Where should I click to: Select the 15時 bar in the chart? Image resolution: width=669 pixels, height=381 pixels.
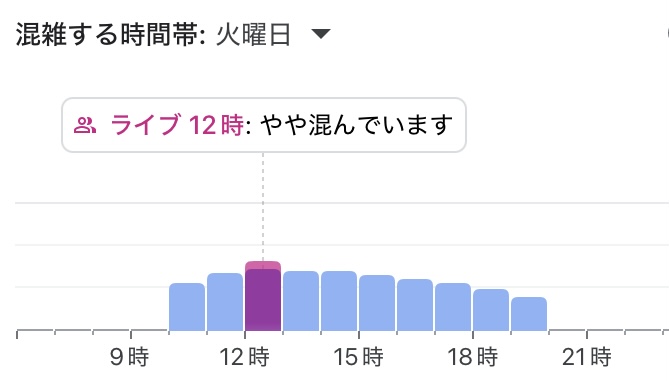click(x=377, y=303)
